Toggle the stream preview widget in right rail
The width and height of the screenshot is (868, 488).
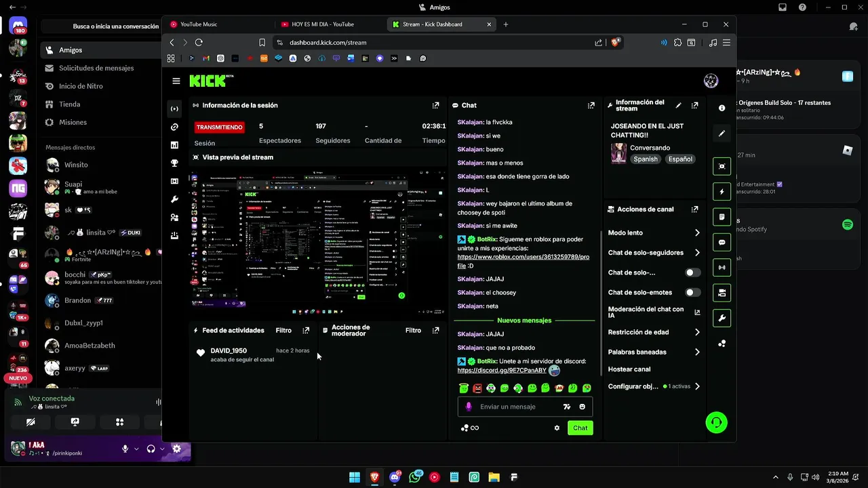(722, 166)
